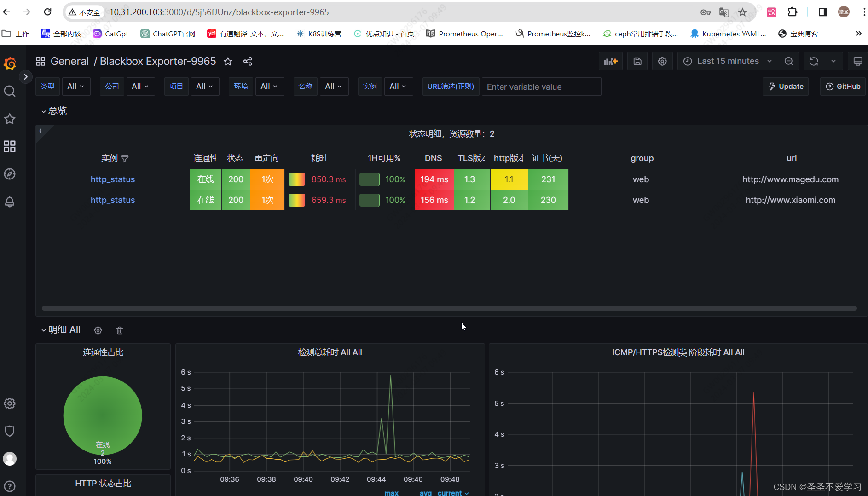The height and width of the screenshot is (496, 868).
Task: Click the red 194 ms DNS cell
Action: [434, 179]
